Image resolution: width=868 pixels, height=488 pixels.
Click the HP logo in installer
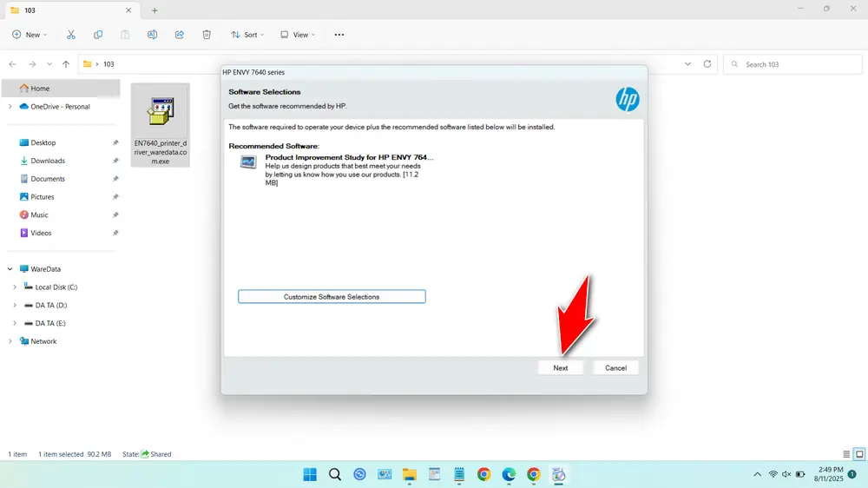628,99
